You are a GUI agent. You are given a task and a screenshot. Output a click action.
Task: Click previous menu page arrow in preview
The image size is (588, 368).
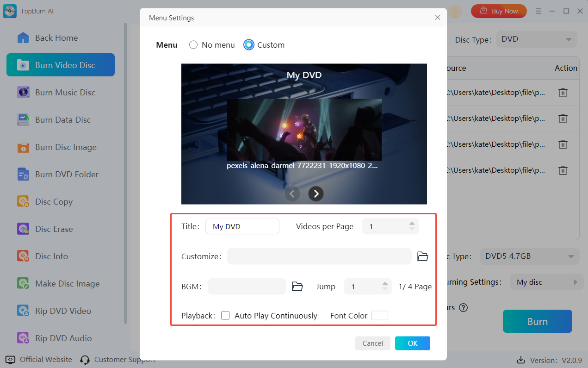point(292,193)
